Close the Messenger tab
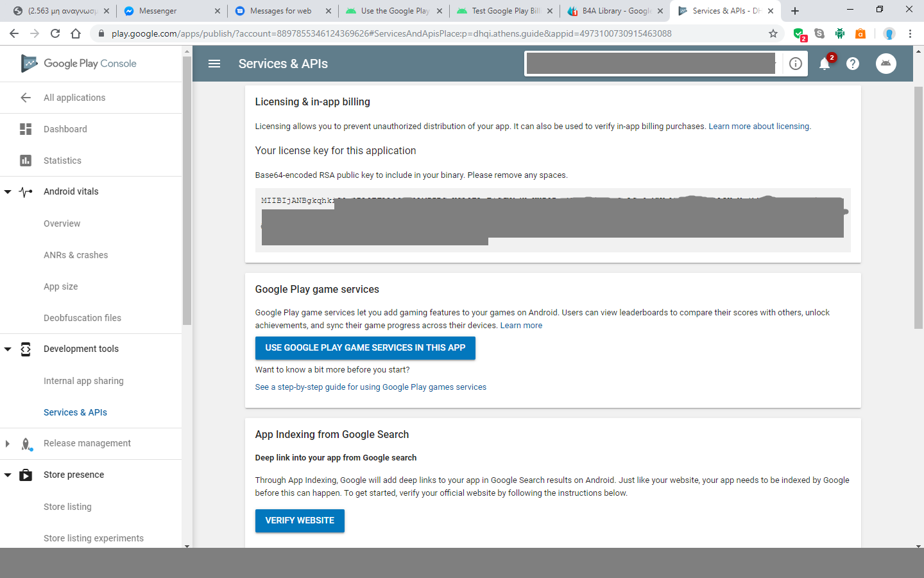The image size is (924, 578). tap(218, 11)
